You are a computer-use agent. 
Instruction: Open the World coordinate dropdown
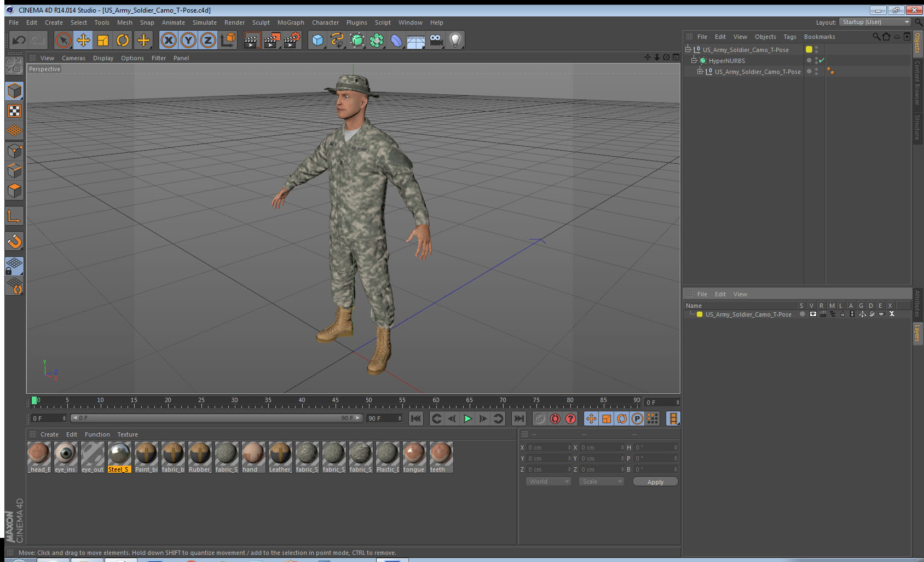[548, 481]
